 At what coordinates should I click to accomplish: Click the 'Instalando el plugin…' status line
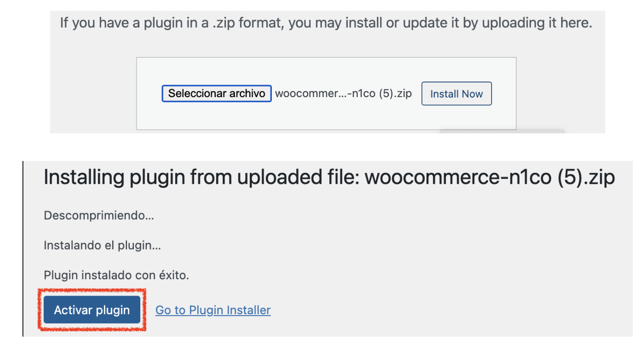click(x=102, y=246)
